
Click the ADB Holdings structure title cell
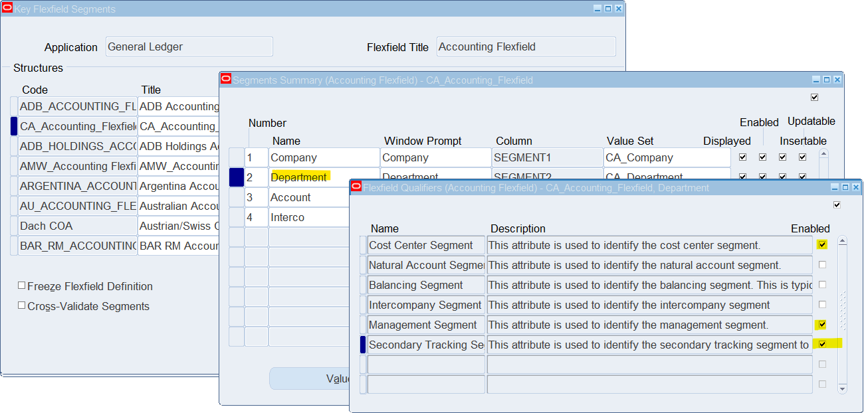(179, 146)
